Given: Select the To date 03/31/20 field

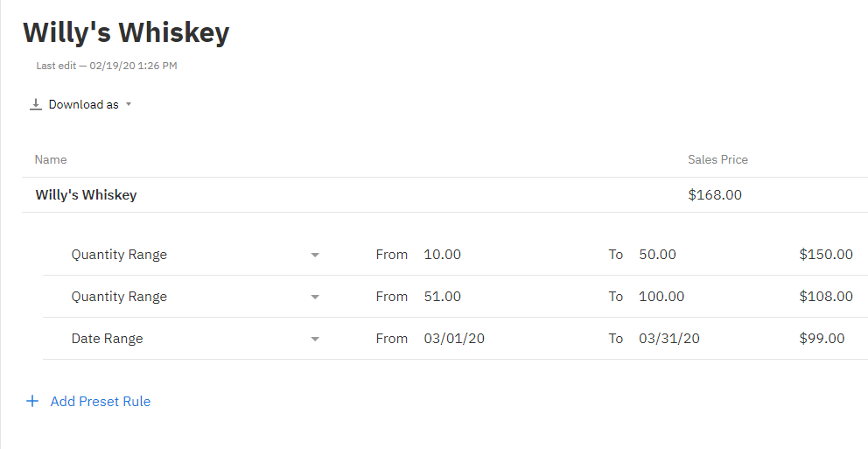Looking at the screenshot, I should pos(669,339).
